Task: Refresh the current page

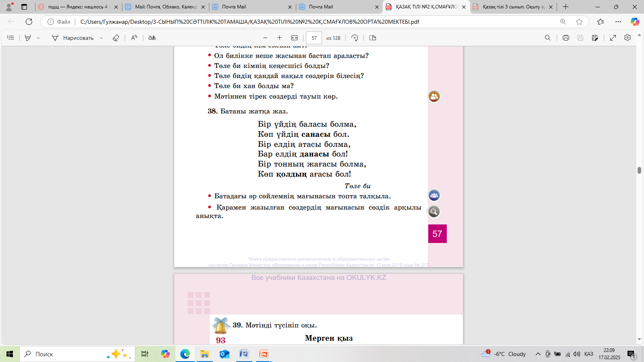Action: click(x=29, y=22)
